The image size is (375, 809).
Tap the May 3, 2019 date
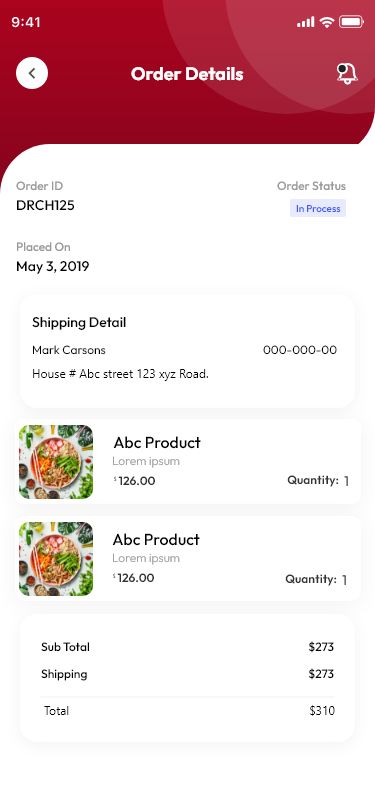point(53,266)
